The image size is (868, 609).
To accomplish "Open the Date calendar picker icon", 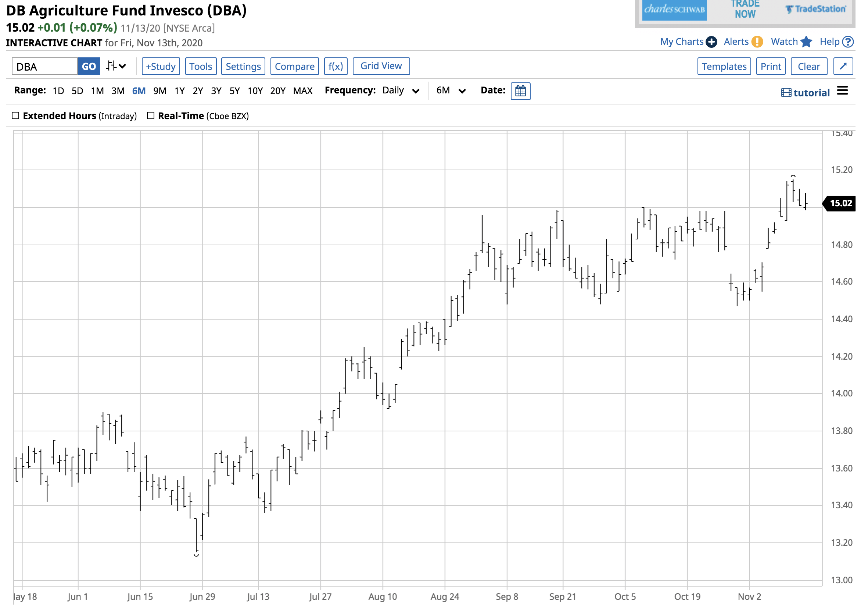I will pyautogui.click(x=521, y=91).
